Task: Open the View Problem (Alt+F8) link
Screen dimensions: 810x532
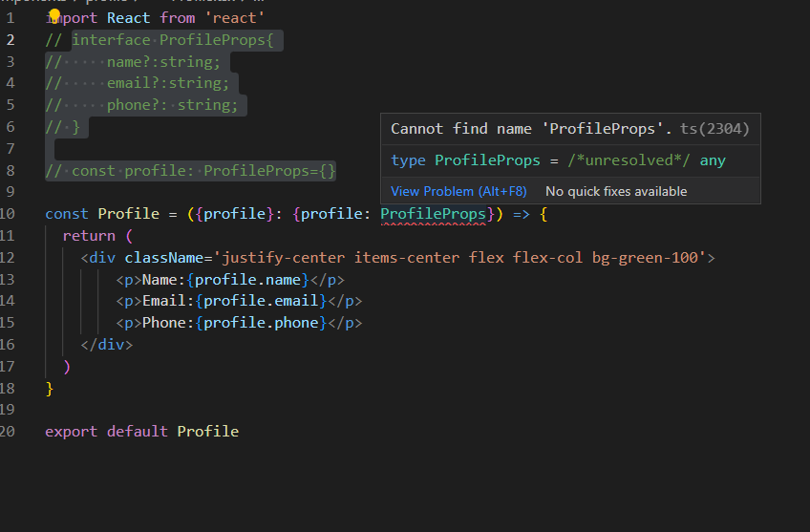Action: 458,191
